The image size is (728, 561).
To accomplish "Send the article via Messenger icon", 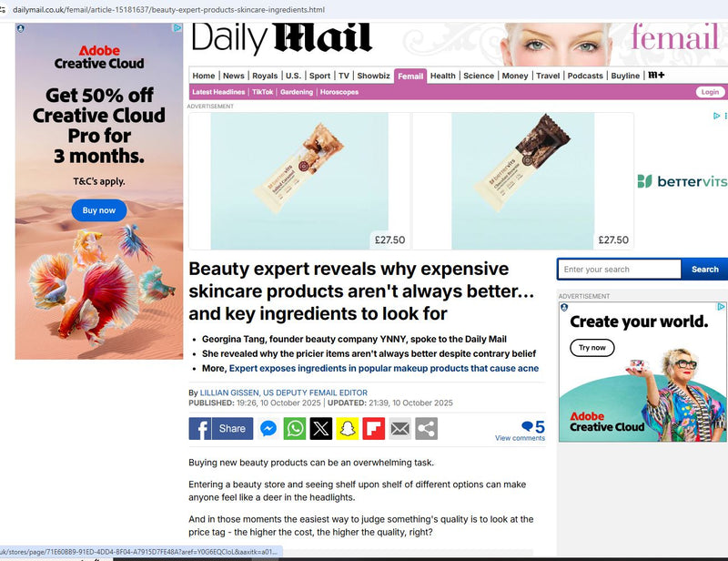I will (x=268, y=429).
